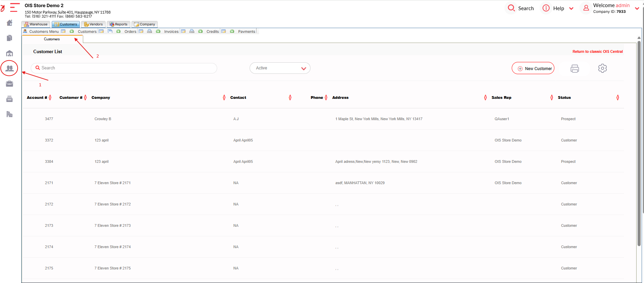The image size is (644, 283).
Task: Open Invoices from the toolbar
Action: tap(171, 31)
